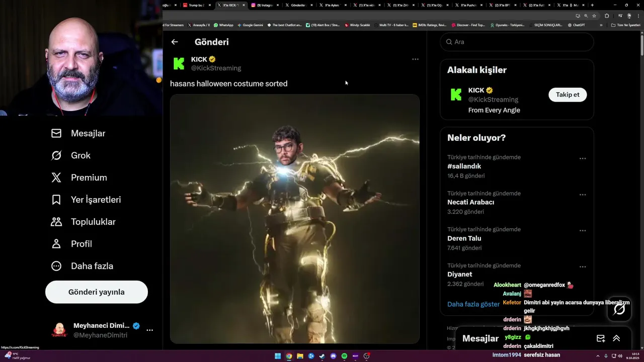
Task: Click Daha fazla göster under trends
Action: point(473,304)
